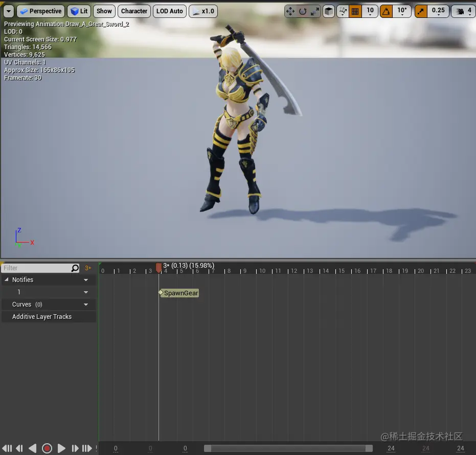The width and height of the screenshot is (476, 455).
Task: Select the translate (move) transform tool
Action: (x=290, y=12)
